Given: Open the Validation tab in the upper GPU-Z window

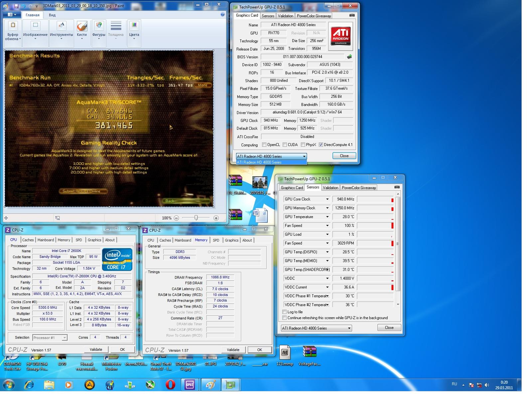Looking at the screenshot, I should click(285, 16).
